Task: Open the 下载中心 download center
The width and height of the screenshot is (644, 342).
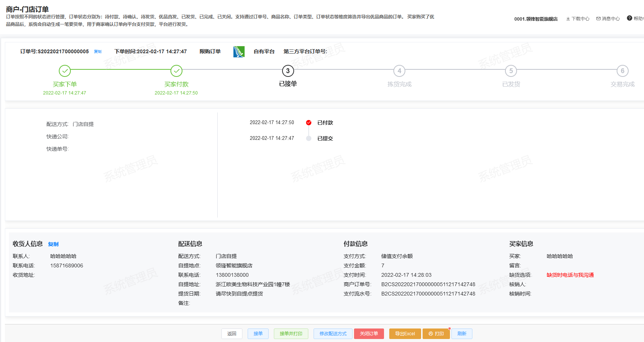Action: pos(578,19)
